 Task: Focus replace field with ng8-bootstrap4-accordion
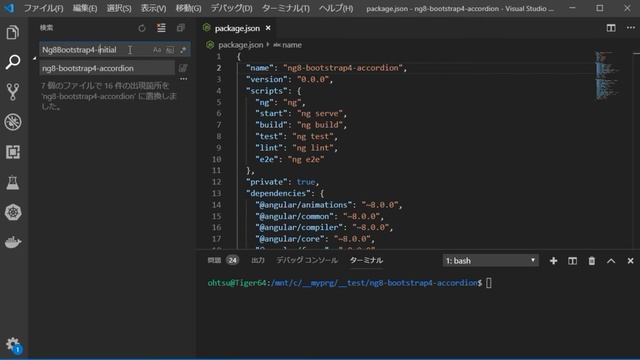click(x=107, y=68)
